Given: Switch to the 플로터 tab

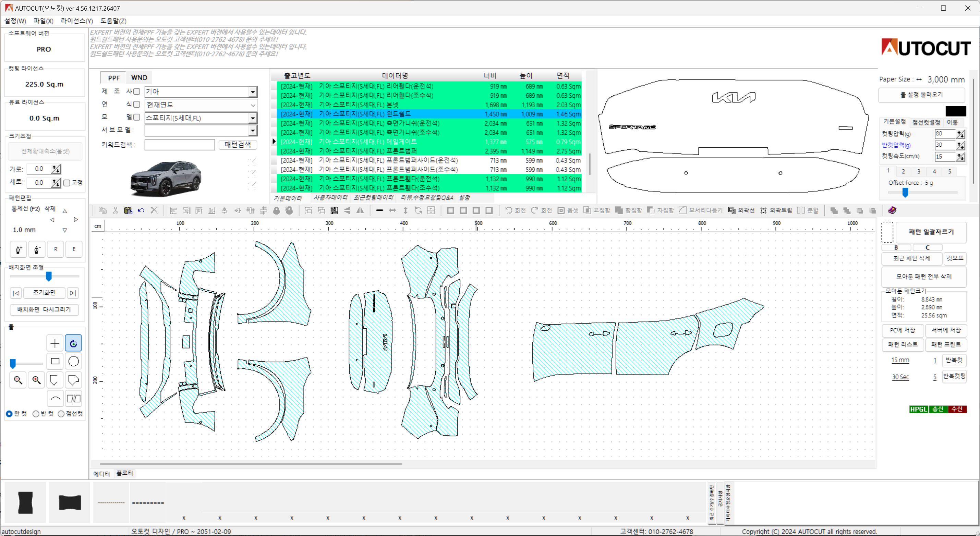Looking at the screenshot, I should click(x=125, y=473).
